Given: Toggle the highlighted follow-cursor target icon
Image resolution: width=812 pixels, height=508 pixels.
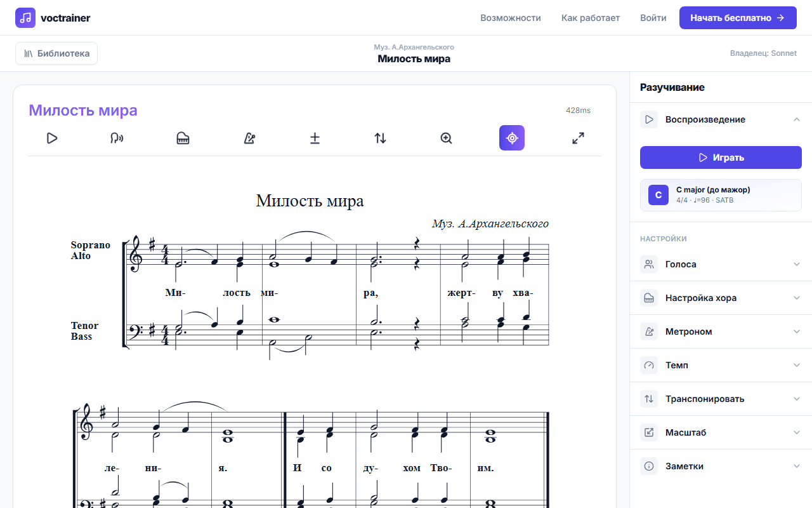Looking at the screenshot, I should coord(512,138).
